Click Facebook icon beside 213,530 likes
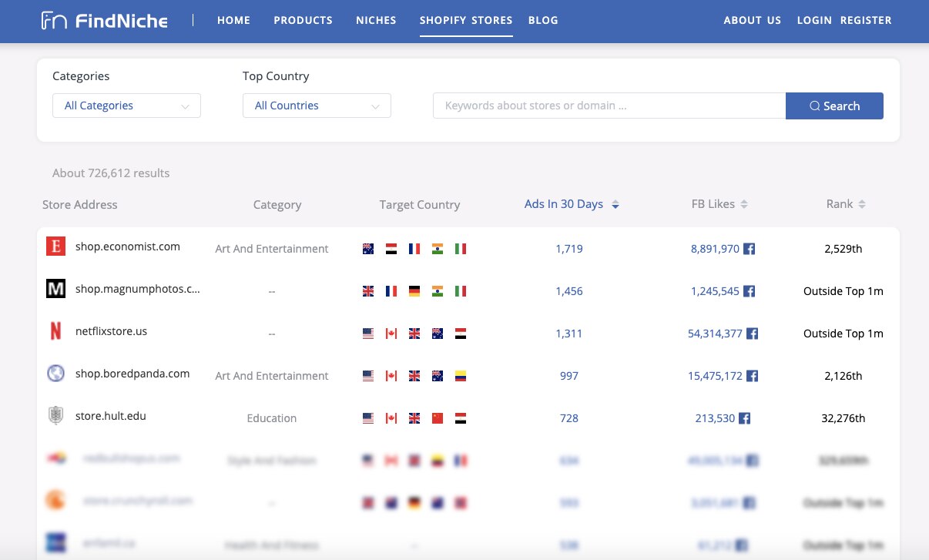929x560 pixels. point(745,418)
